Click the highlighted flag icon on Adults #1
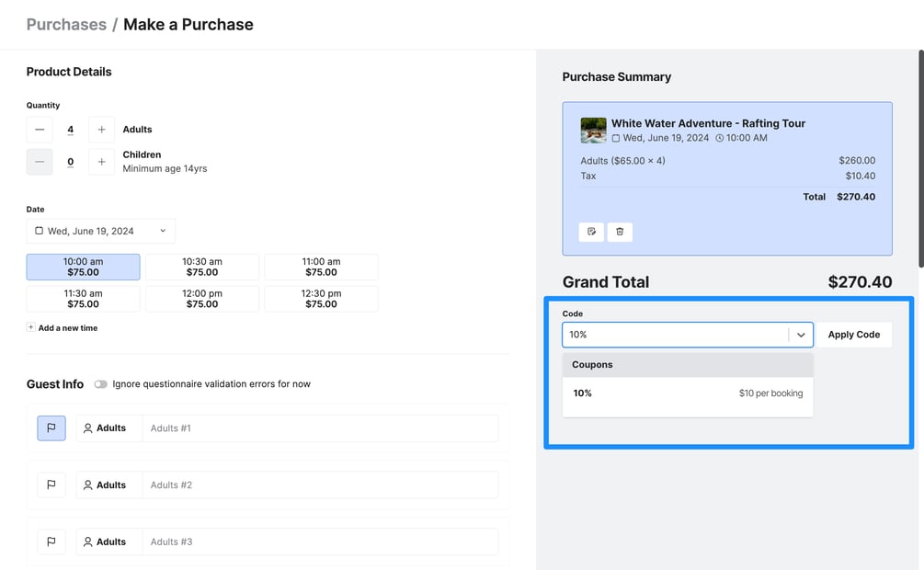Image resolution: width=924 pixels, height=570 pixels. pos(51,427)
